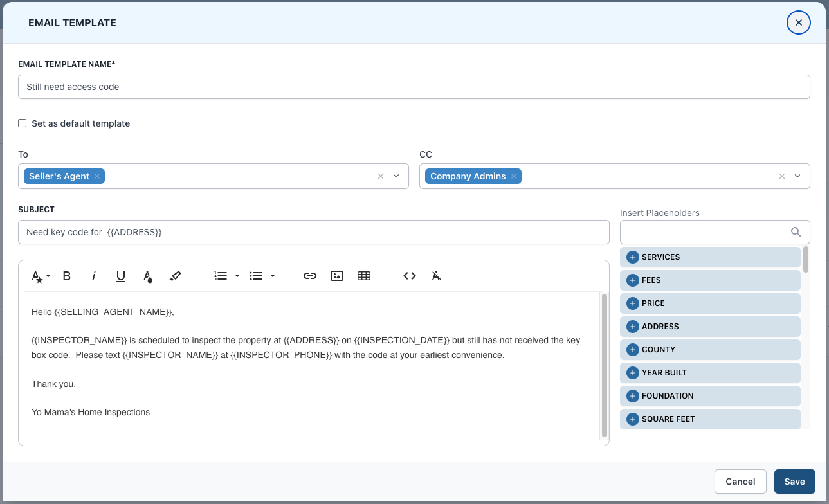Click the Insert Placeholders search field
The image size is (829, 504).
707,231
